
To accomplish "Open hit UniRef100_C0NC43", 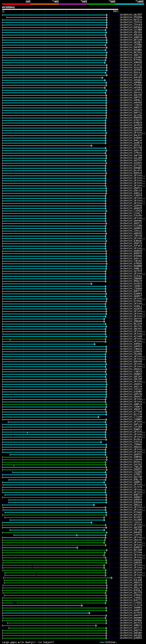I will pos(131,371).
